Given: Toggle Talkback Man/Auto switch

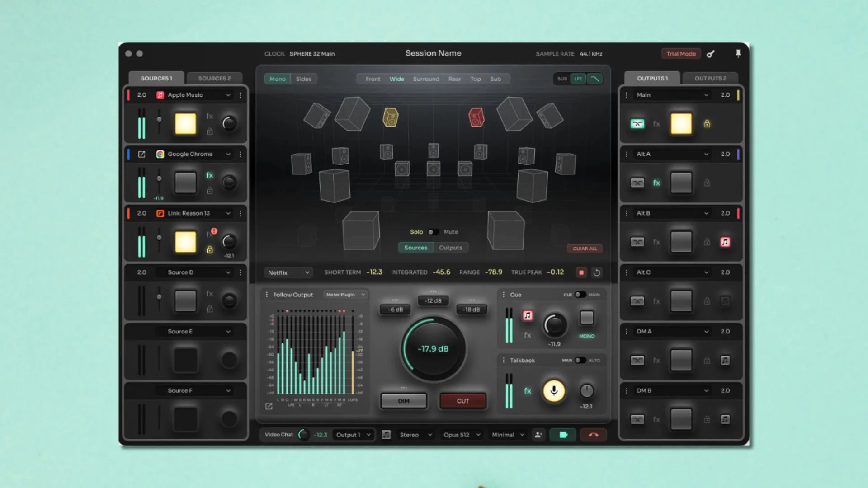Looking at the screenshot, I should (x=580, y=361).
